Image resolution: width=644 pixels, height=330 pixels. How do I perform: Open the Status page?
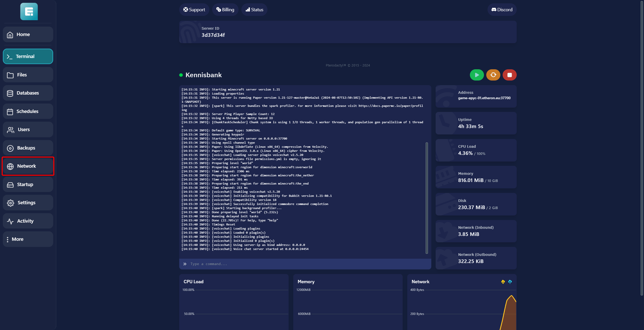pyautogui.click(x=254, y=10)
